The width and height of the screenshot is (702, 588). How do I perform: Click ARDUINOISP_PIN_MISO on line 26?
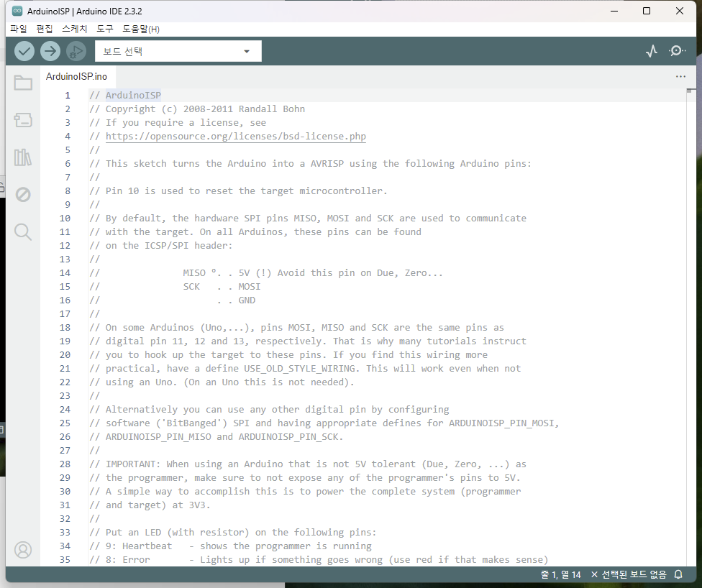[158, 437]
